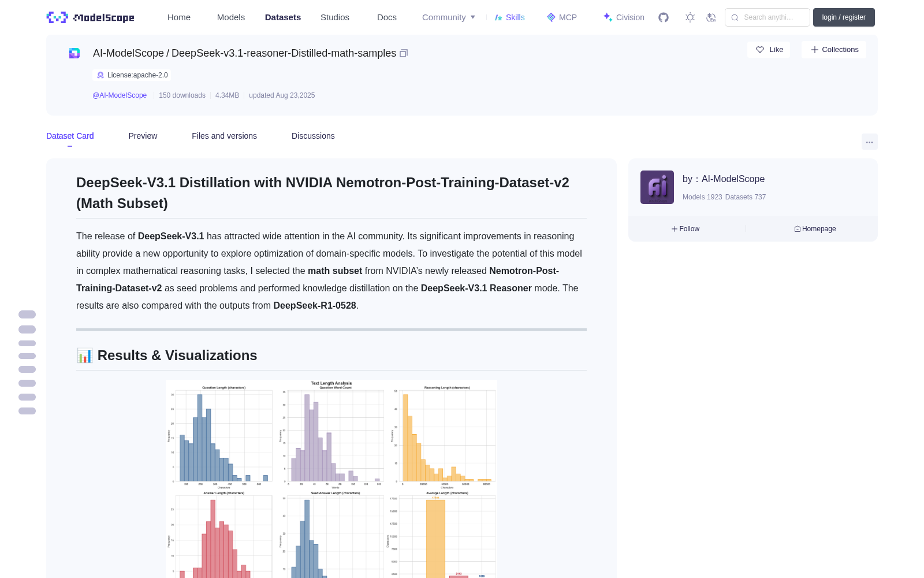Click the License:apache-2.0 tag
Viewport: 924px width, 578px height.
pyautogui.click(x=132, y=75)
